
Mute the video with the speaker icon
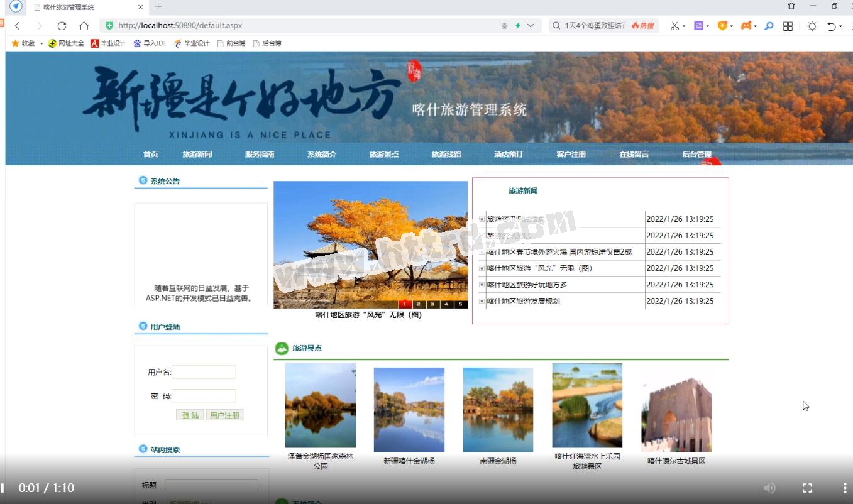pyautogui.click(x=769, y=488)
